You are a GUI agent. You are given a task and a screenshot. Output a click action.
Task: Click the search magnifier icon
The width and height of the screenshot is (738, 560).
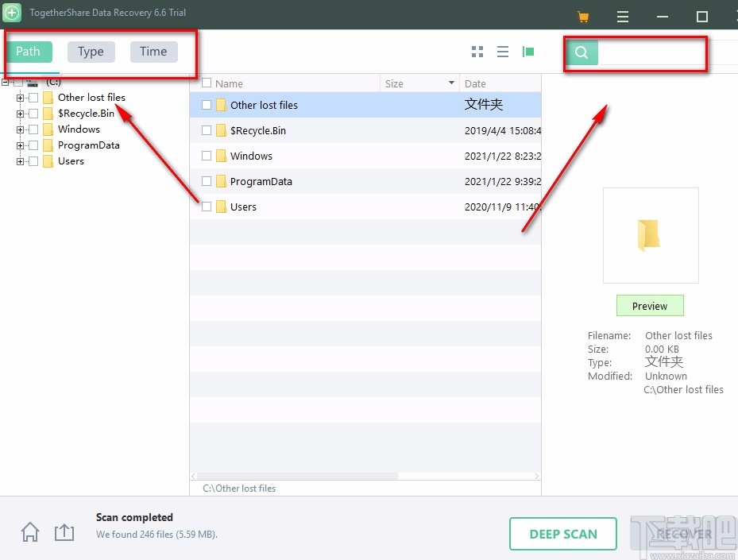(581, 53)
